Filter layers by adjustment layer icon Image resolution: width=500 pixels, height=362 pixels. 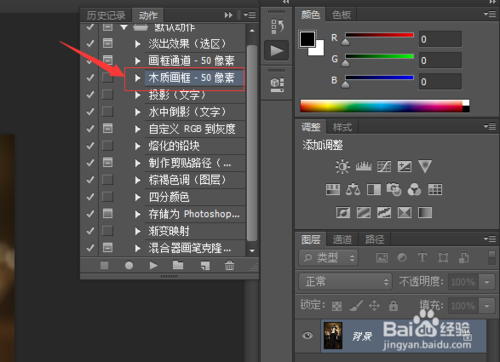tap(402, 257)
